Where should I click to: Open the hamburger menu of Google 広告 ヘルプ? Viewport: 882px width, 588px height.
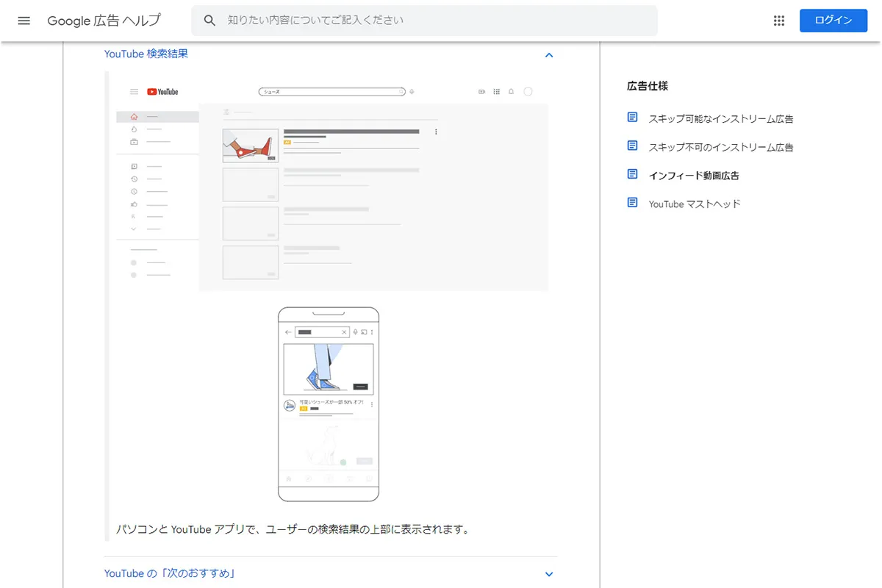[24, 20]
